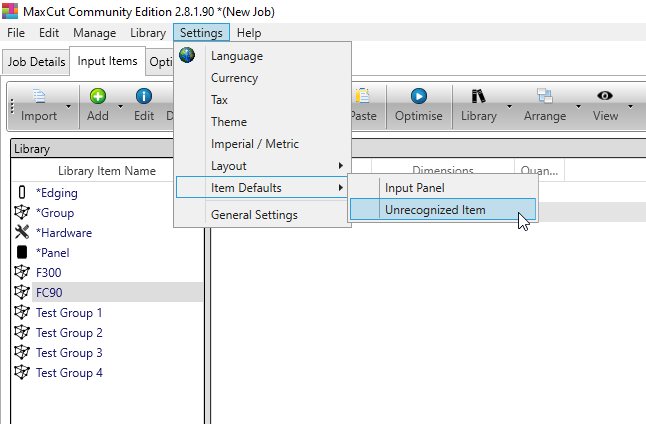The width and height of the screenshot is (646, 424).
Task: Switch to the Job Details tab
Action: (36, 62)
